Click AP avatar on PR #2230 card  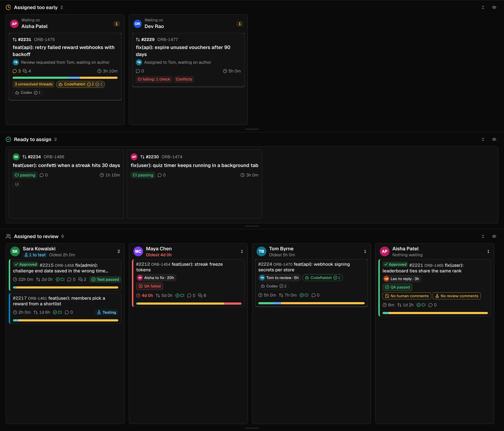(x=134, y=157)
